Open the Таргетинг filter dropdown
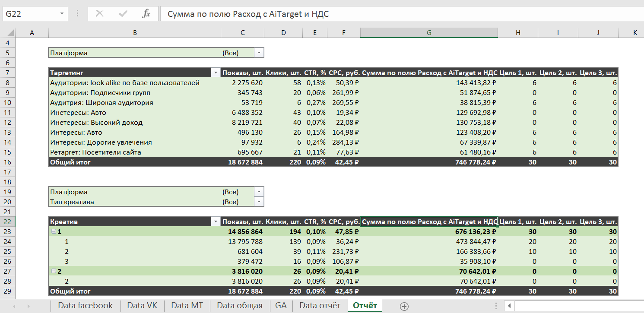 (215, 73)
